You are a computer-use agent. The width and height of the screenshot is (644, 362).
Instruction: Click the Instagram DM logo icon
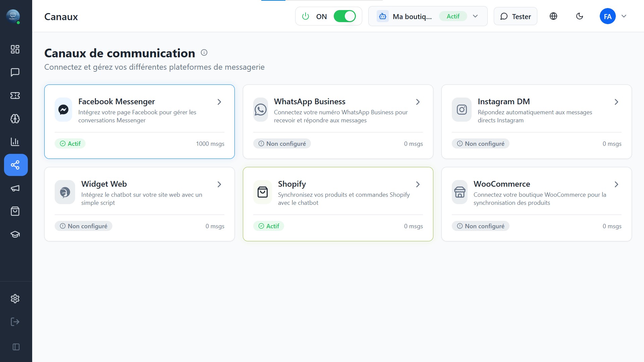pos(462,110)
